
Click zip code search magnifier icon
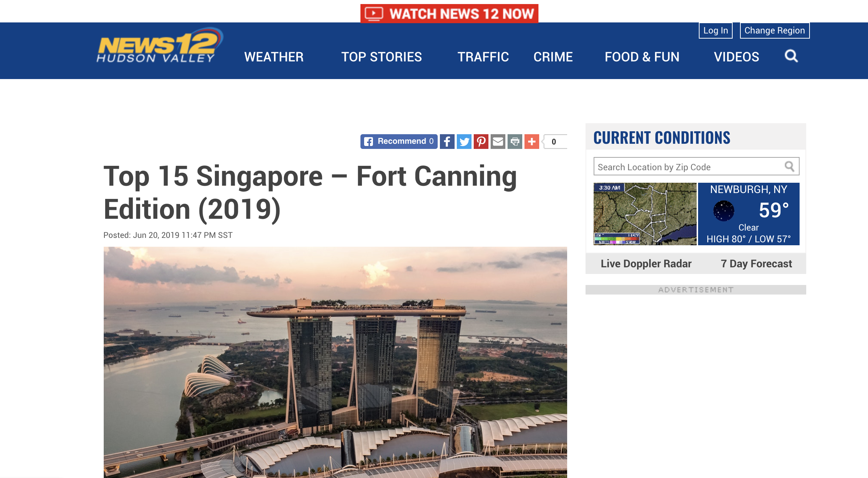(789, 167)
